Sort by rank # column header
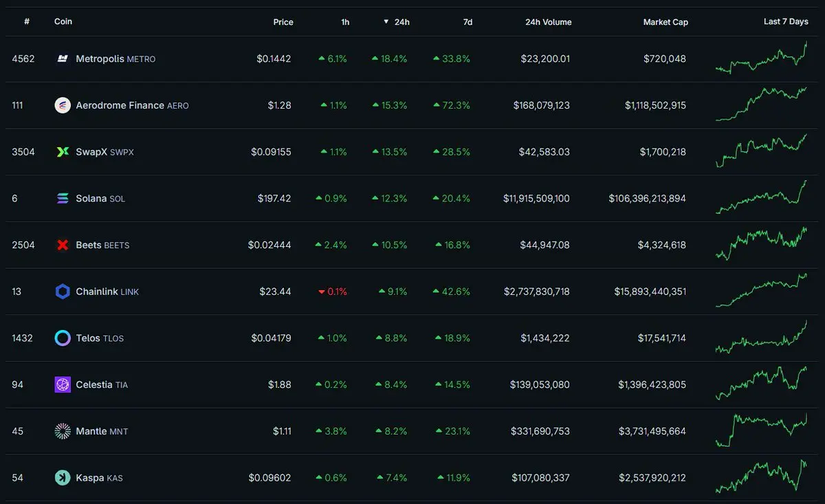Viewport: 825px width, 504px height. pos(27,21)
